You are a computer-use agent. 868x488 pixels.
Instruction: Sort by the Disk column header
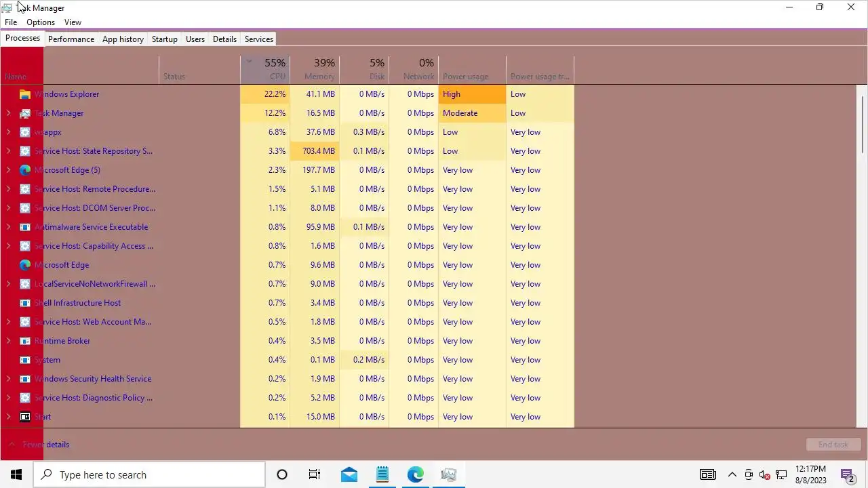click(x=364, y=70)
